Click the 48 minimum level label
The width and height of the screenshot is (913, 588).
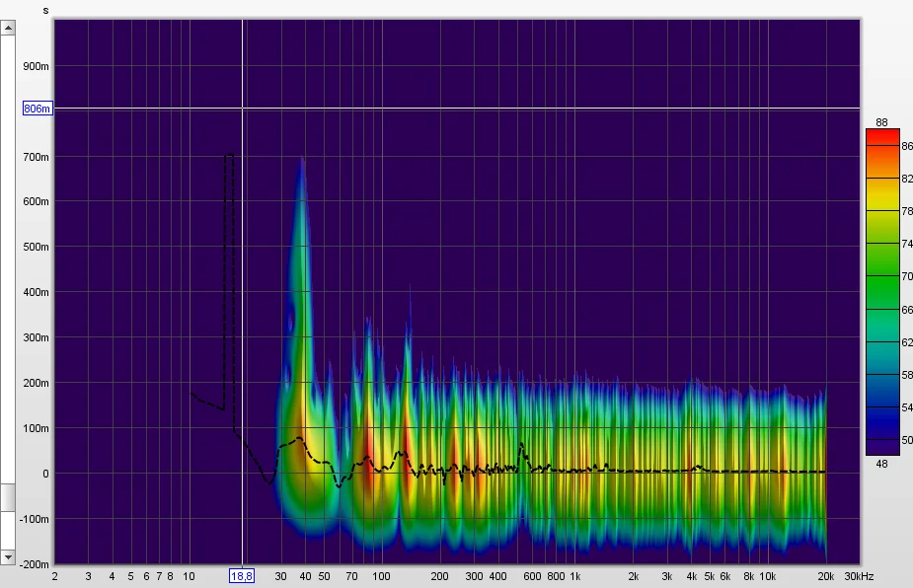click(881, 464)
